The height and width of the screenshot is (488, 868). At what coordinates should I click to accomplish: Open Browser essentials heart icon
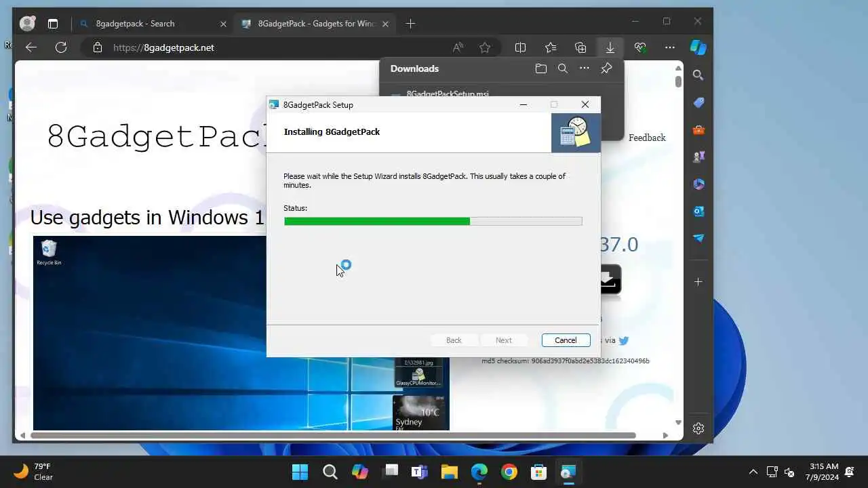(x=640, y=47)
